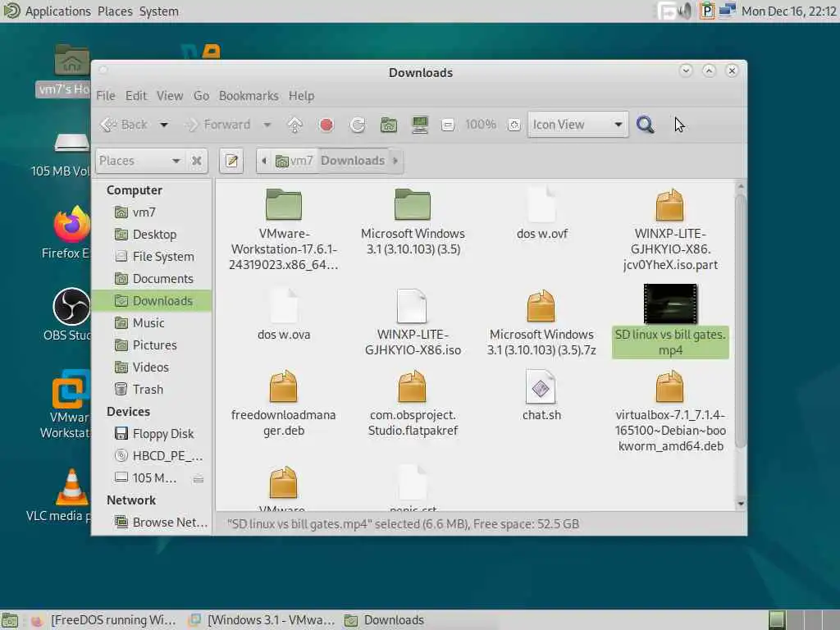The image size is (840, 630).
Task: Open the Bookmarks menu
Action: coord(249,96)
